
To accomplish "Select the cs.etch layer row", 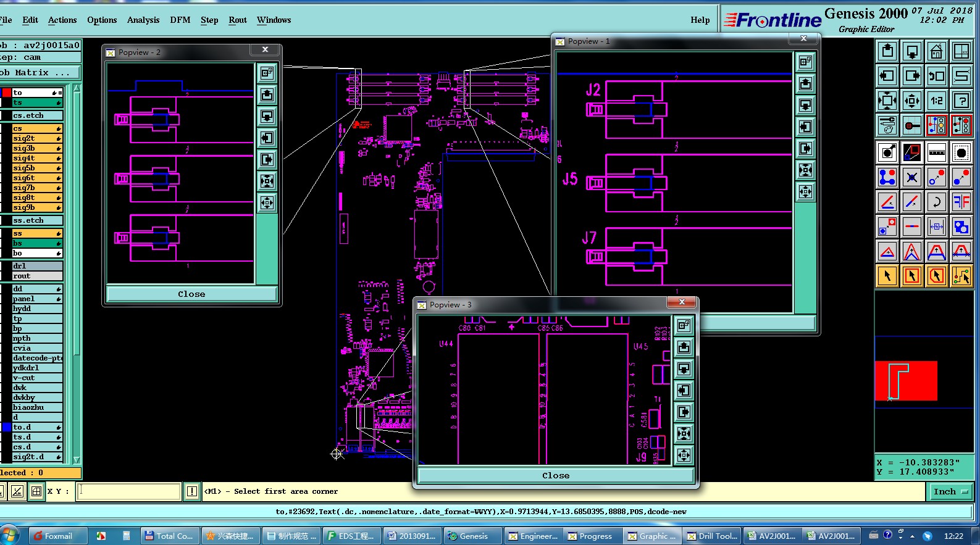I will (37, 115).
